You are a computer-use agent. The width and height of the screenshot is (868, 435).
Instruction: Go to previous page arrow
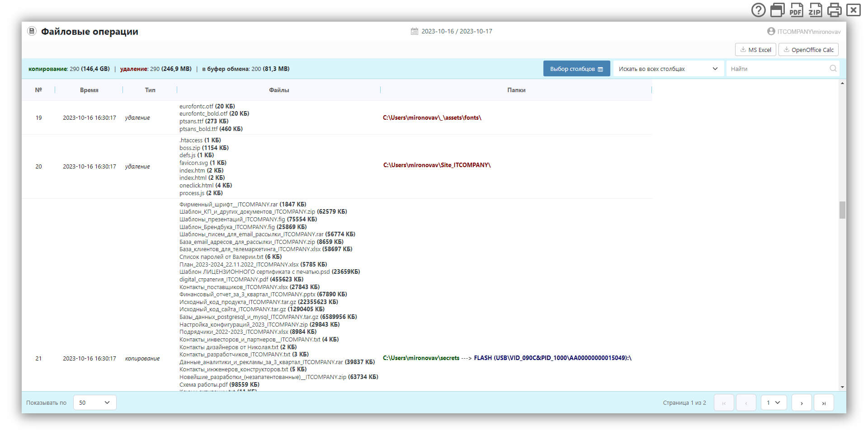(x=746, y=402)
